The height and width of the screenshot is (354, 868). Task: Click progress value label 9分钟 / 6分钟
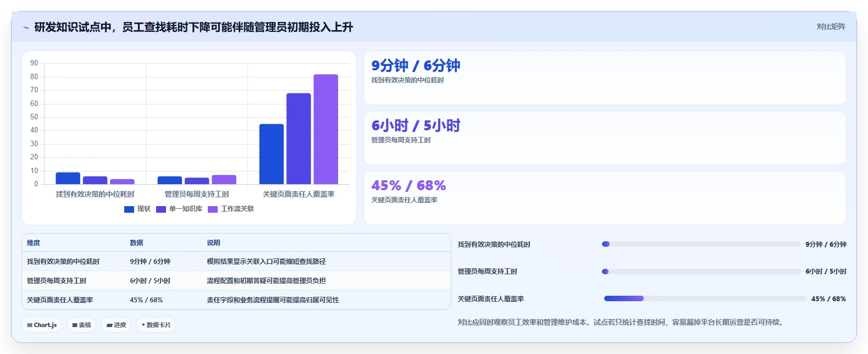826,245
